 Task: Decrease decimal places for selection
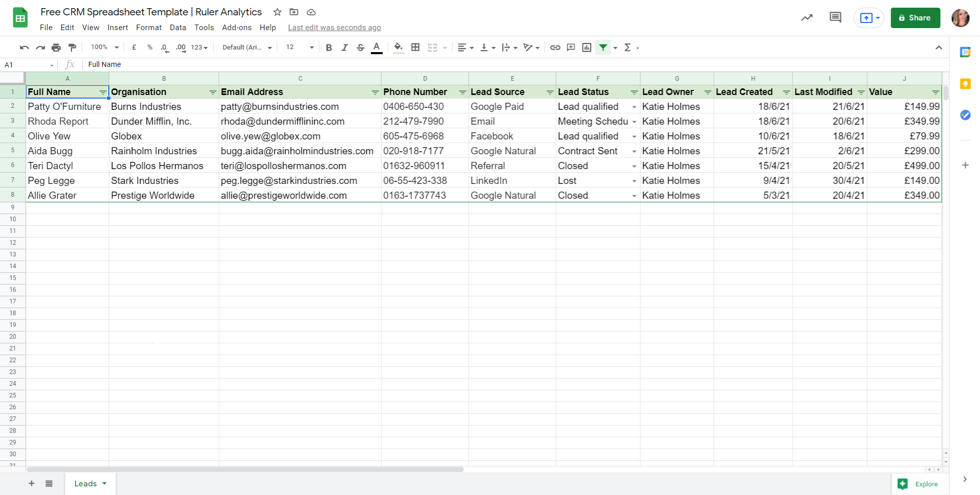(164, 47)
